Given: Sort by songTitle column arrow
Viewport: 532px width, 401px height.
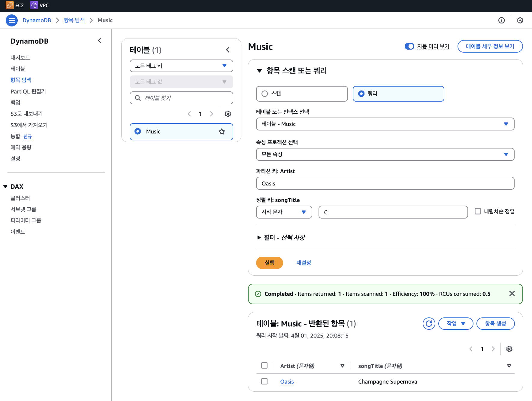Looking at the screenshot, I should (x=509, y=366).
